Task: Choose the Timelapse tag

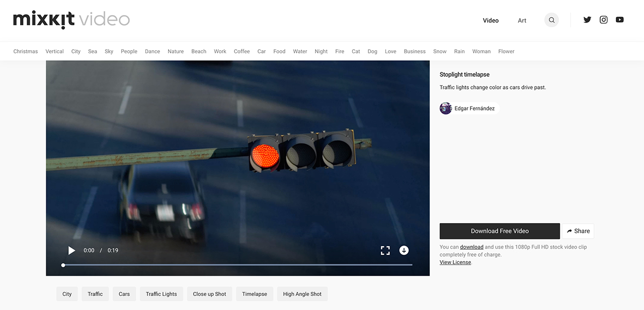Action: pos(255,294)
